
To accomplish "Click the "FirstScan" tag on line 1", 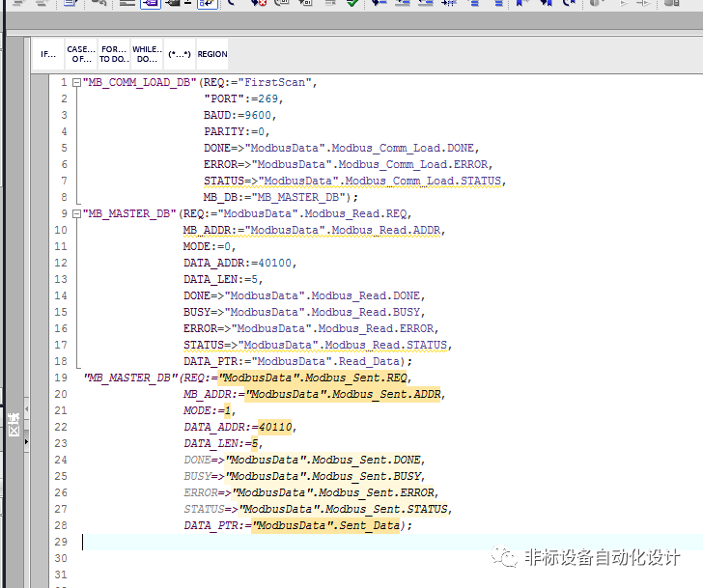I will click(276, 82).
